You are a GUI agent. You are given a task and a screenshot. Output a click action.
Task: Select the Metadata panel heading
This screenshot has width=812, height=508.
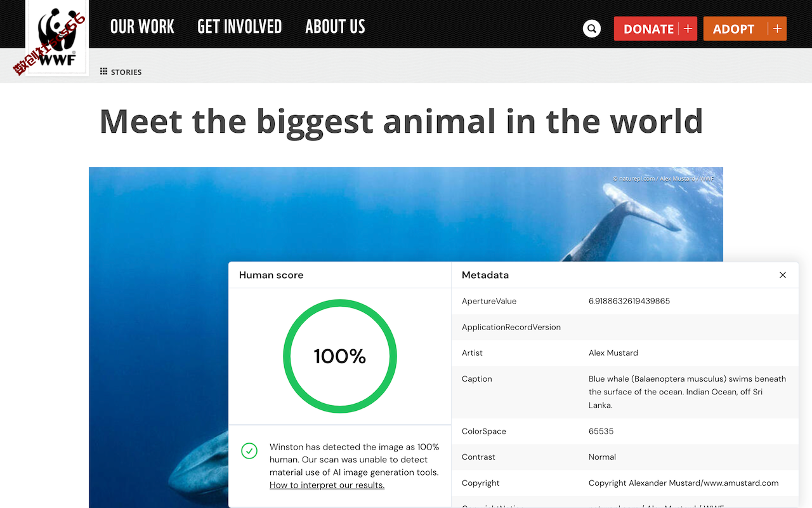coord(485,275)
